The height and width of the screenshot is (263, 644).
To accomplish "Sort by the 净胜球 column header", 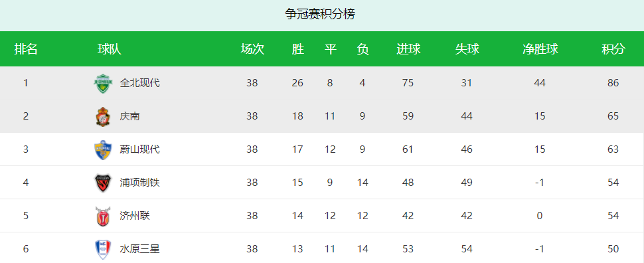I will pos(540,49).
